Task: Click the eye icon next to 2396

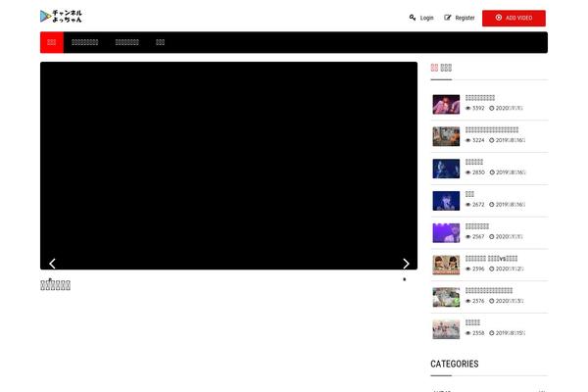Action: click(x=468, y=269)
